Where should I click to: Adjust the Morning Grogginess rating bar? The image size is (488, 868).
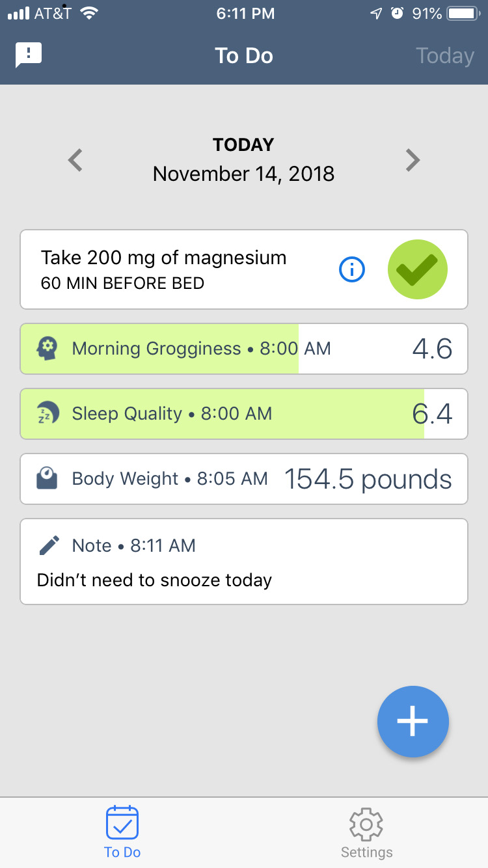tap(244, 349)
